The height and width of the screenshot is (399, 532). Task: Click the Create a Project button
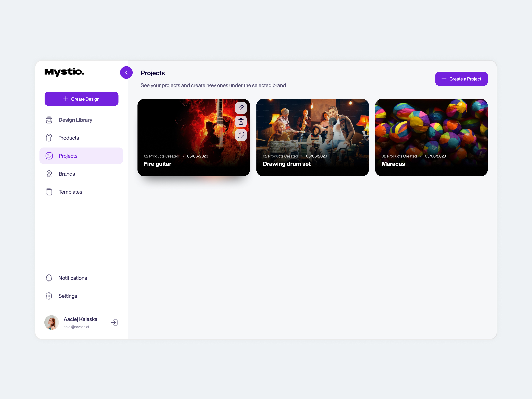[x=461, y=79]
